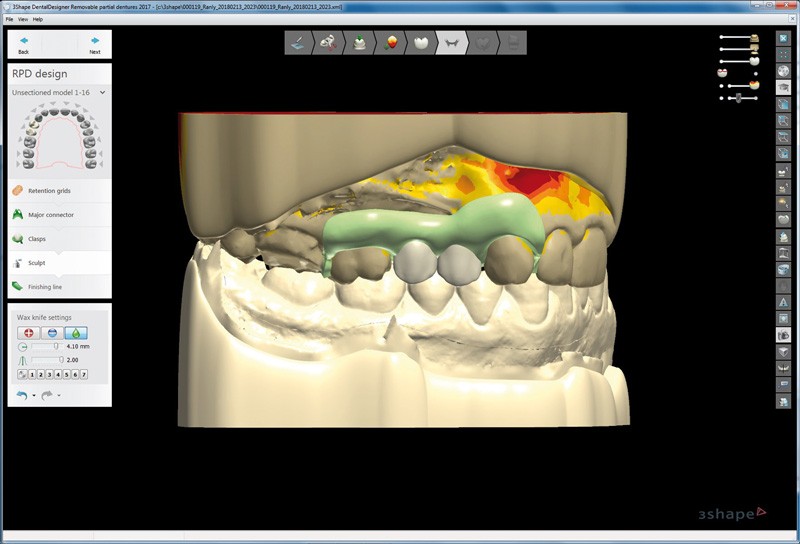The width and height of the screenshot is (800, 544).
Task: Click the comment note icon in right toolbar
Action: coord(783,384)
